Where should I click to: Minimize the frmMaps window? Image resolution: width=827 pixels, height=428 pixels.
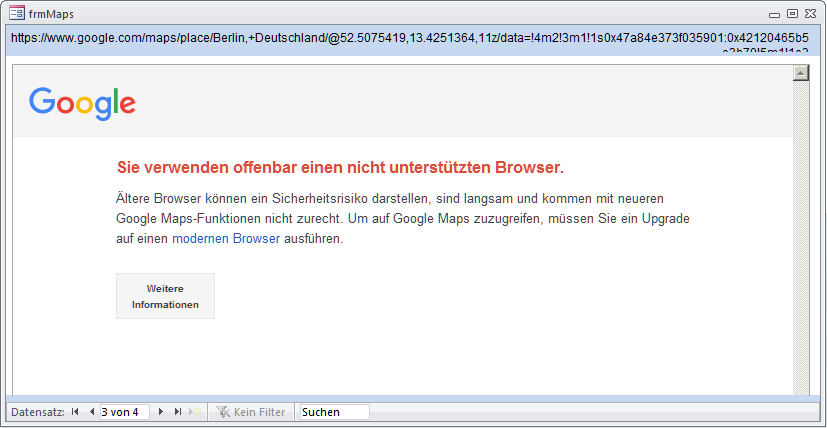point(774,14)
